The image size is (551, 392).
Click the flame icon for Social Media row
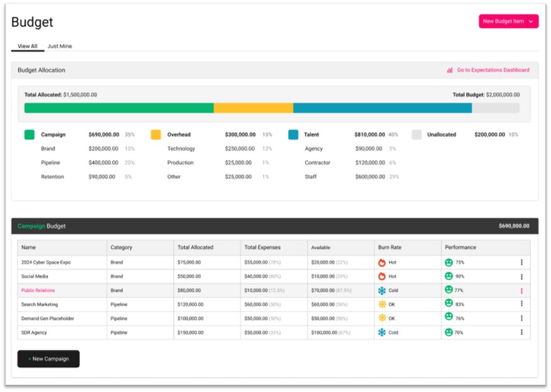pyautogui.click(x=382, y=276)
